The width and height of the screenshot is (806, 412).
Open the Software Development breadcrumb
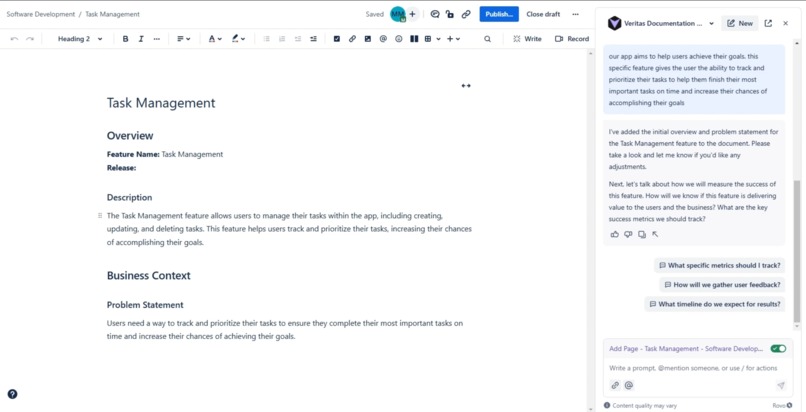tap(41, 14)
